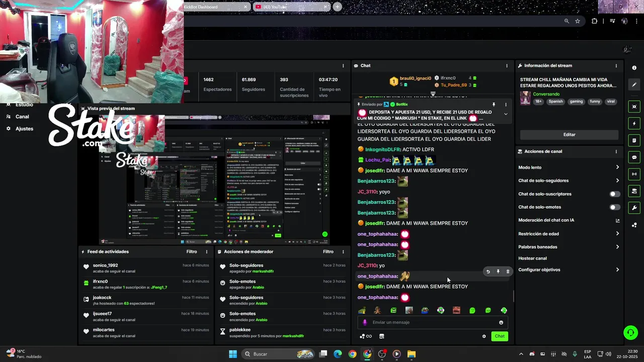Click the infinity points icon below chat

[x=366, y=336]
